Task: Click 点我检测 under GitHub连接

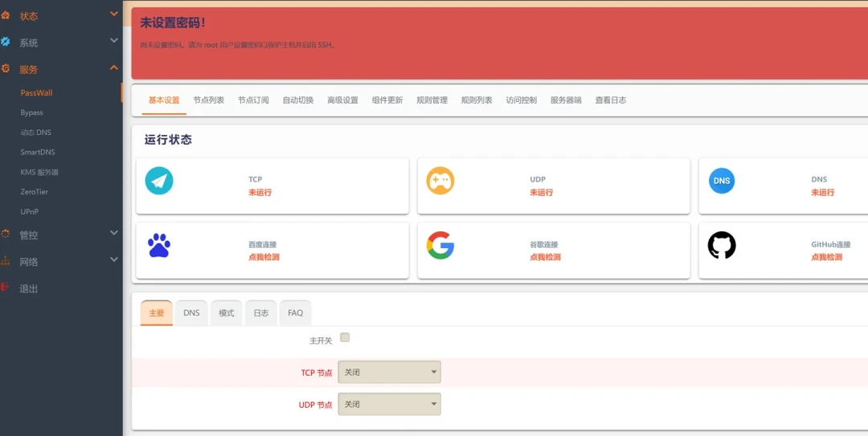Action: [x=826, y=257]
